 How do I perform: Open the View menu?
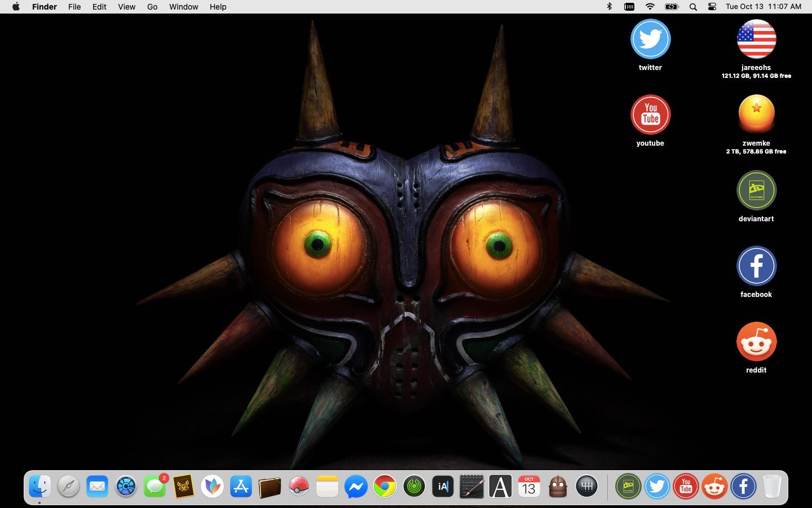126,7
